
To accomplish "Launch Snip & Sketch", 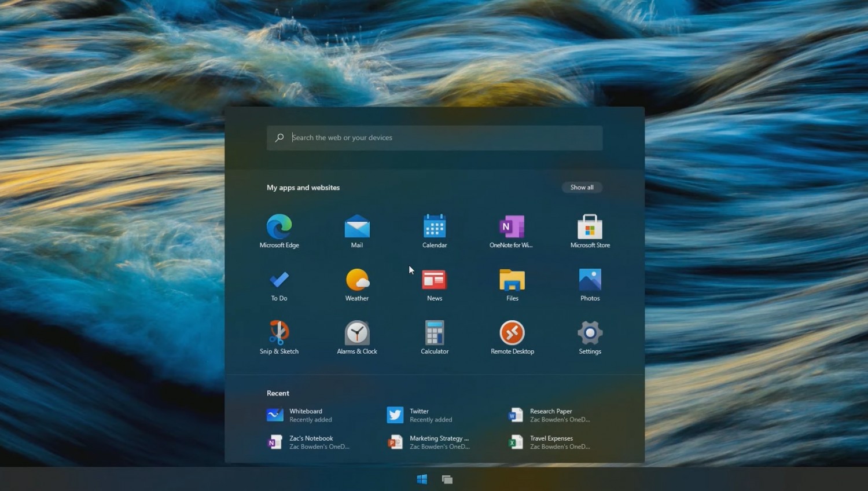I will tap(279, 338).
